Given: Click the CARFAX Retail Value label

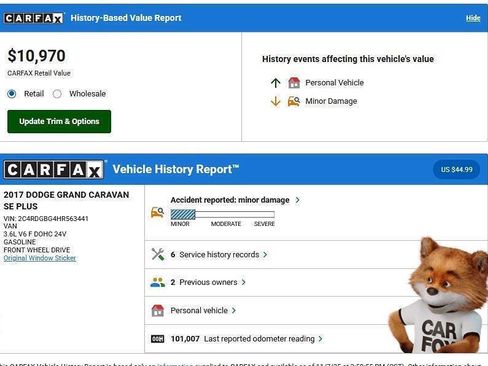Looking at the screenshot, I should click(39, 73).
